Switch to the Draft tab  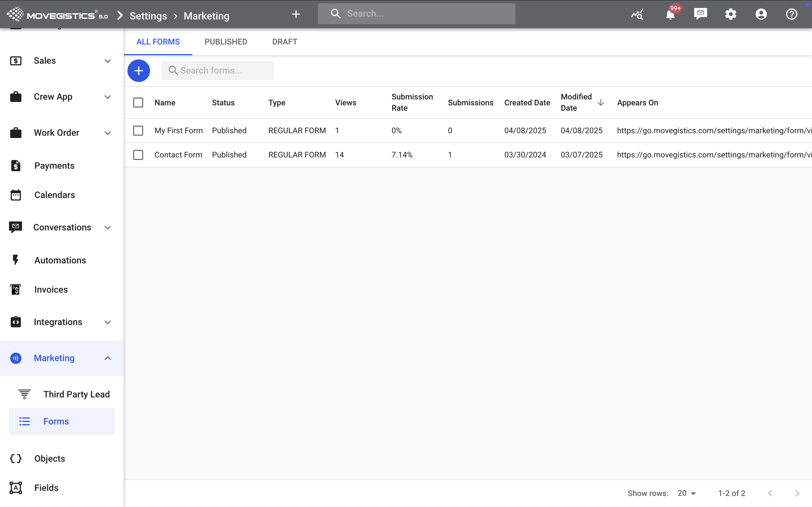point(284,42)
